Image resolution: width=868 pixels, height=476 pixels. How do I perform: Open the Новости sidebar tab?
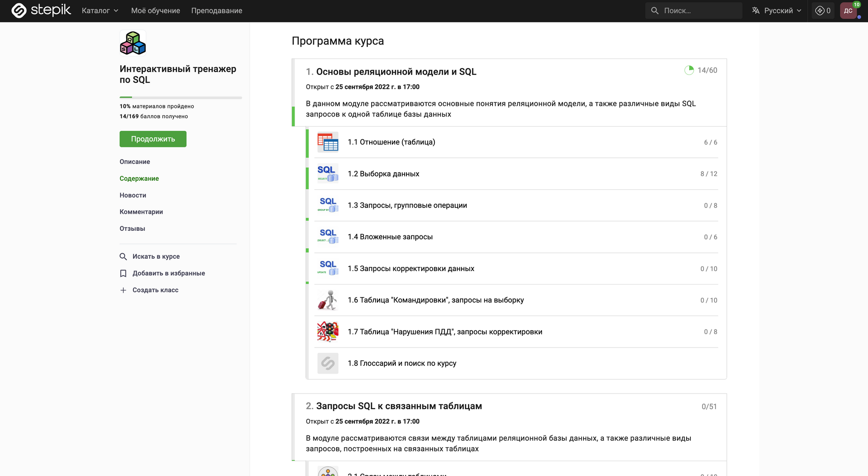[x=133, y=195]
